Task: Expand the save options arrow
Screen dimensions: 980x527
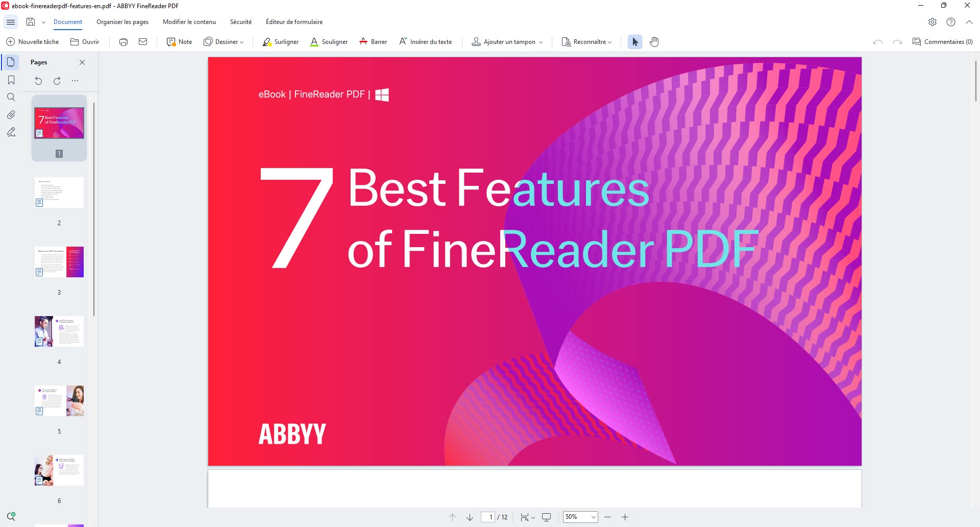Action: point(43,22)
